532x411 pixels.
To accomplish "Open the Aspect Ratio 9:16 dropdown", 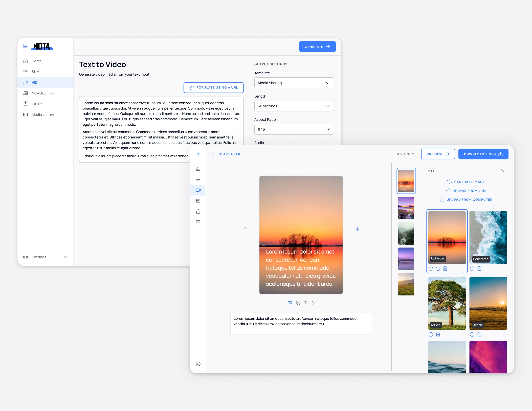I will [x=294, y=129].
